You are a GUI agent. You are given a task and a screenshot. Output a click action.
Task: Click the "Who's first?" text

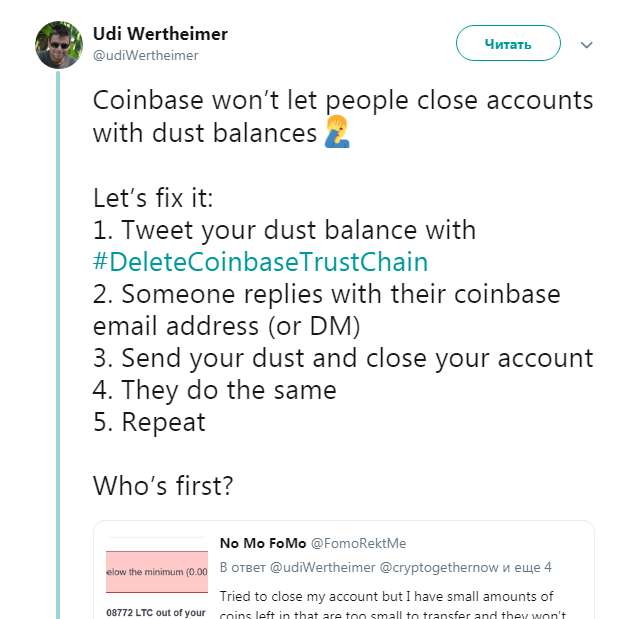pos(163,486)
